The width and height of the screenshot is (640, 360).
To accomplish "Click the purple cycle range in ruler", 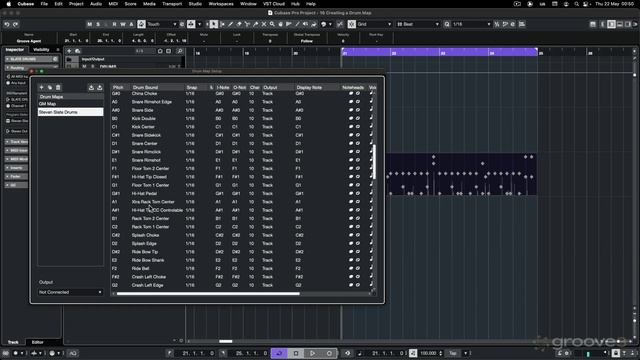I will (440, 52).
